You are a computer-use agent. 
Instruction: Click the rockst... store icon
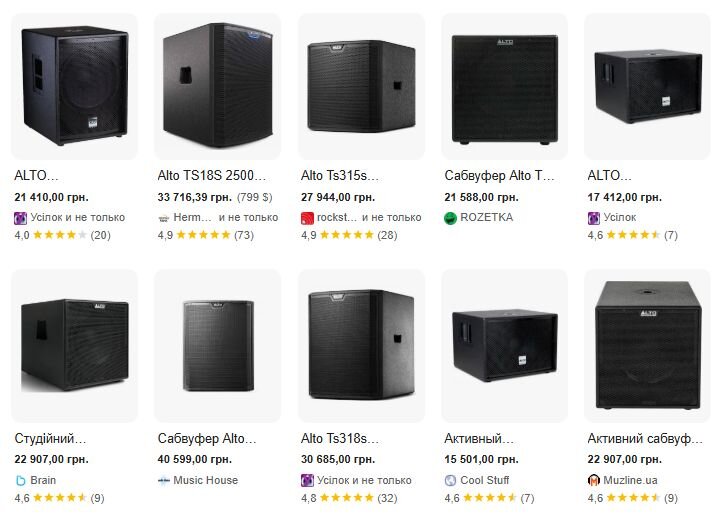(307, 217)
